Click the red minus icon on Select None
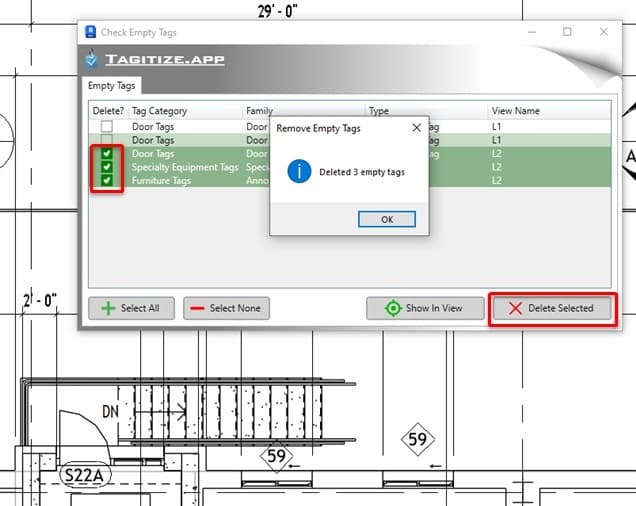 [197, 308]
